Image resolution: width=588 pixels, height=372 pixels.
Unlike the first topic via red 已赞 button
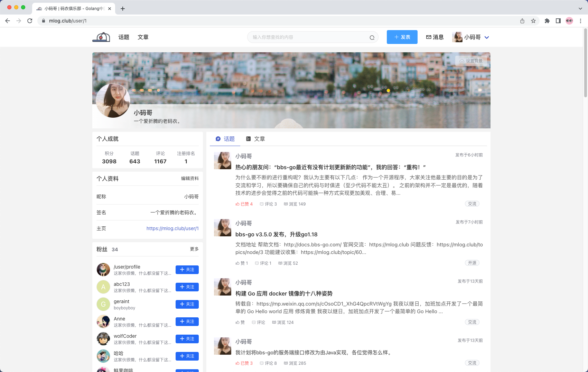(244, 204)
